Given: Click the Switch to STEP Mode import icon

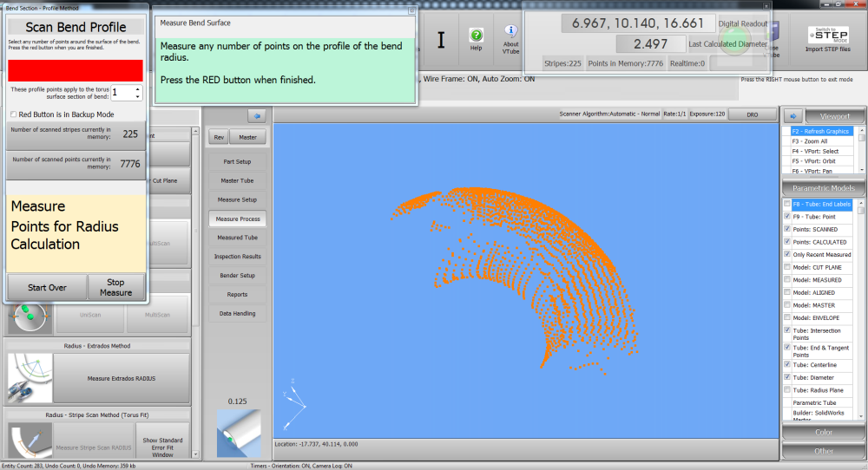Looking at the screenshot, I should point(828,35).
